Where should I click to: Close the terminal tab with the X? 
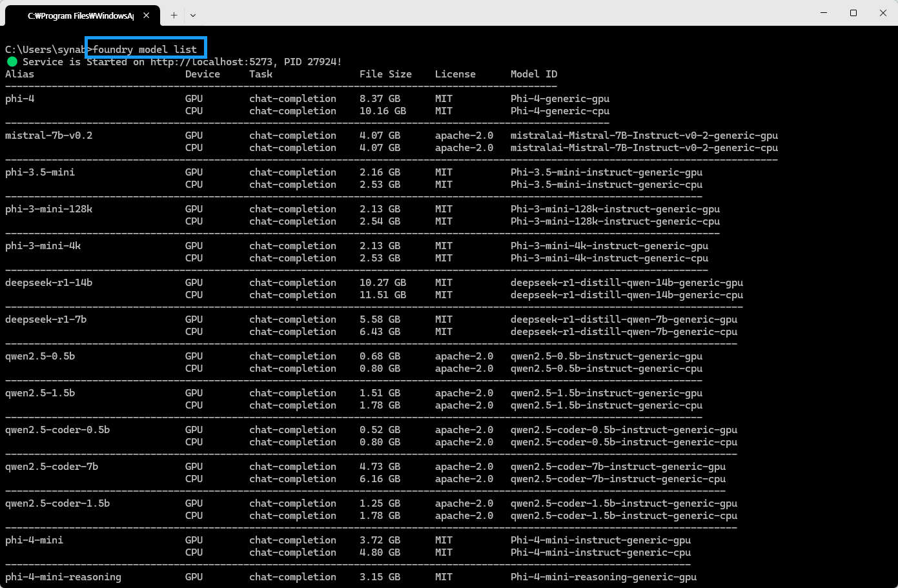pyautogui.click(x=147, y=15)
